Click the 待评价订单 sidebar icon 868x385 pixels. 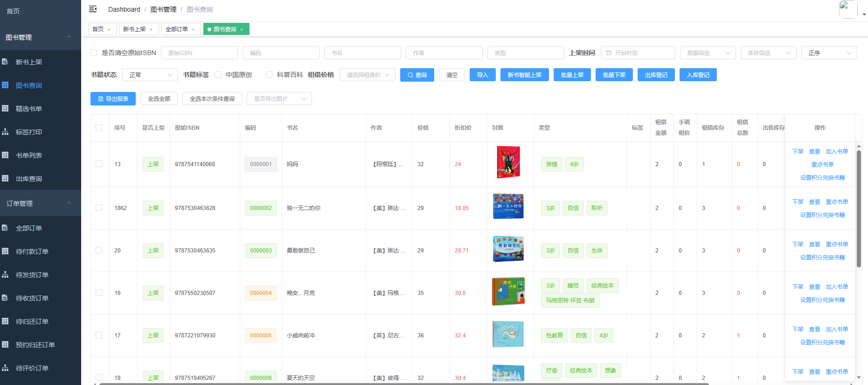pos(5,368)
